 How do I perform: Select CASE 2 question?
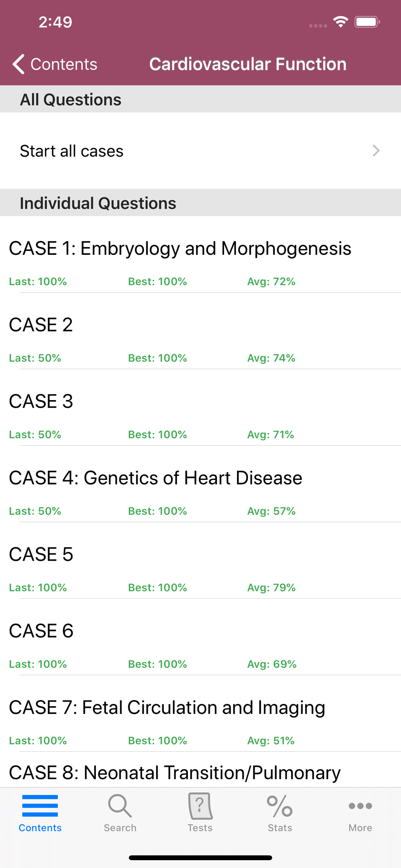click(41, 325)
